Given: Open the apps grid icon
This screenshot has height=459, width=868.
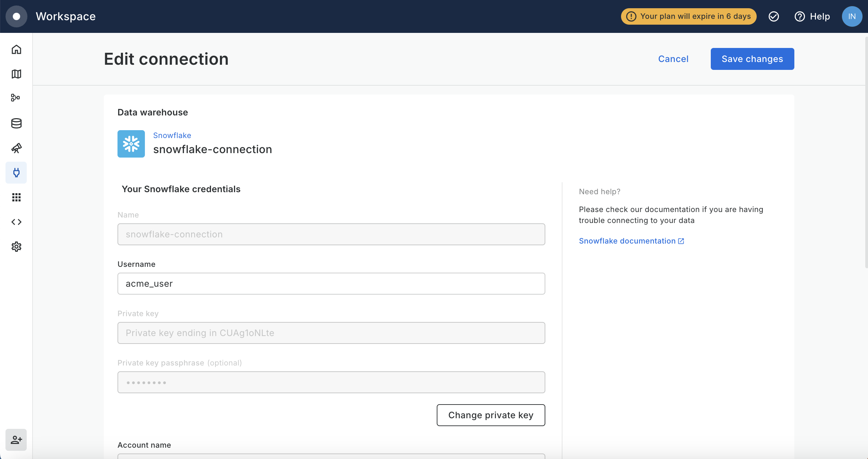Looking at the screenshot, I should (x=16, y=197).
